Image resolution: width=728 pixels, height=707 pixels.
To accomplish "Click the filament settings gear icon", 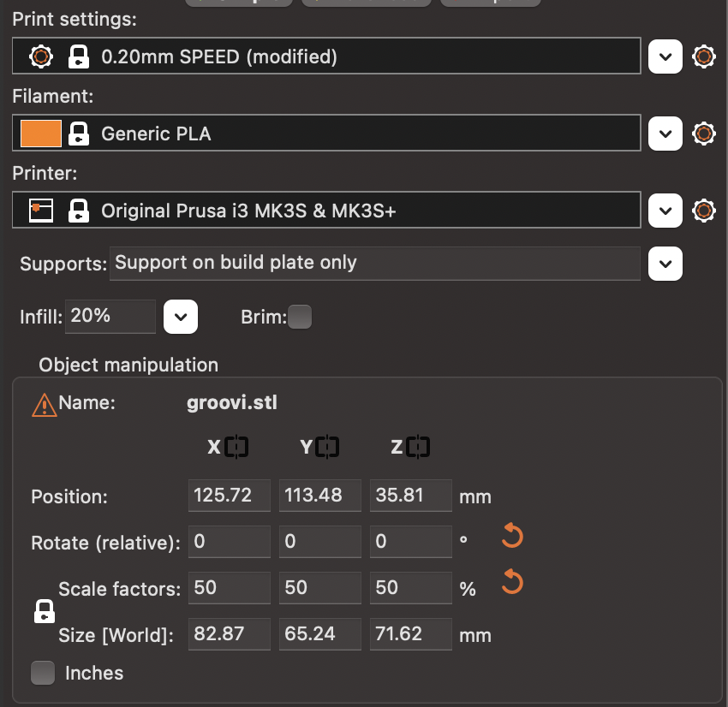I will click(x=703, y=134).
